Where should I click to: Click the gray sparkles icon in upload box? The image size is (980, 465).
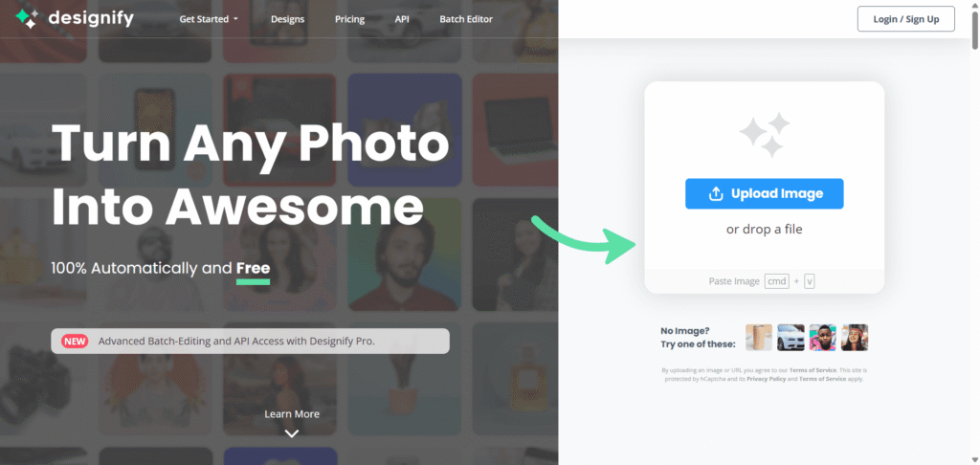[765, 134]
